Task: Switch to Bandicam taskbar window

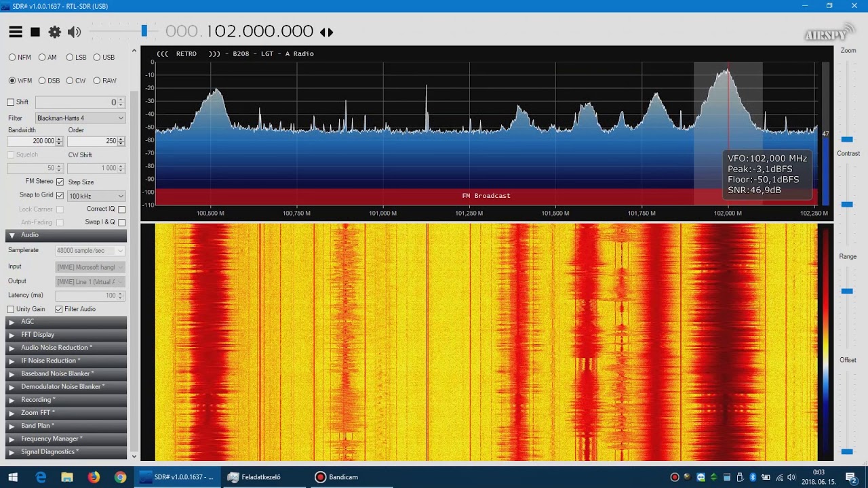Action: click(x=352, y=477)
